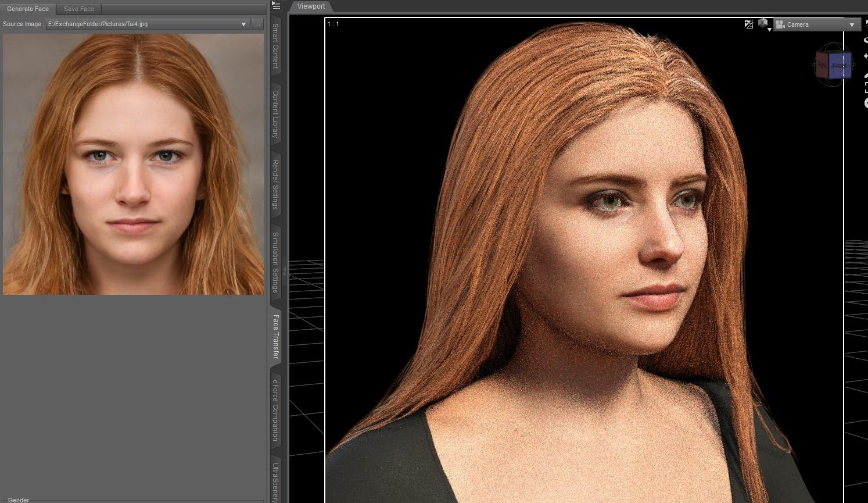Click the Front face of the view cube
868x503 pixels.
840,66
